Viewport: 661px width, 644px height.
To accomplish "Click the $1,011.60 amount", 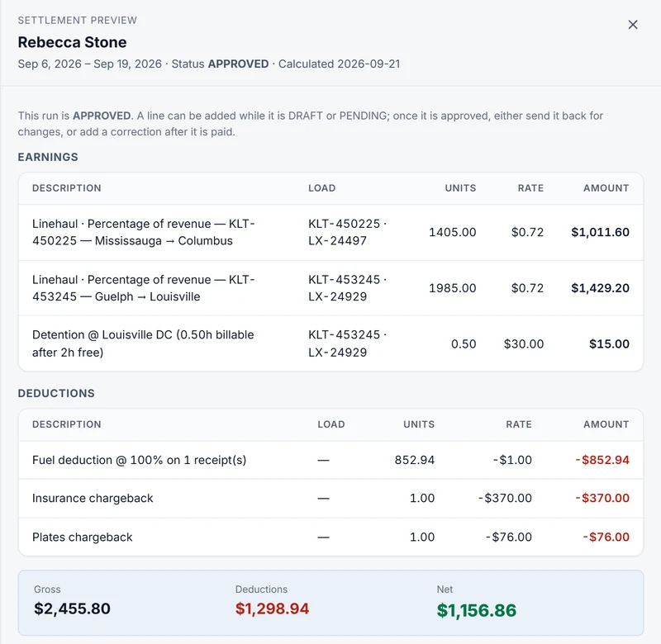I will (601, 232).
